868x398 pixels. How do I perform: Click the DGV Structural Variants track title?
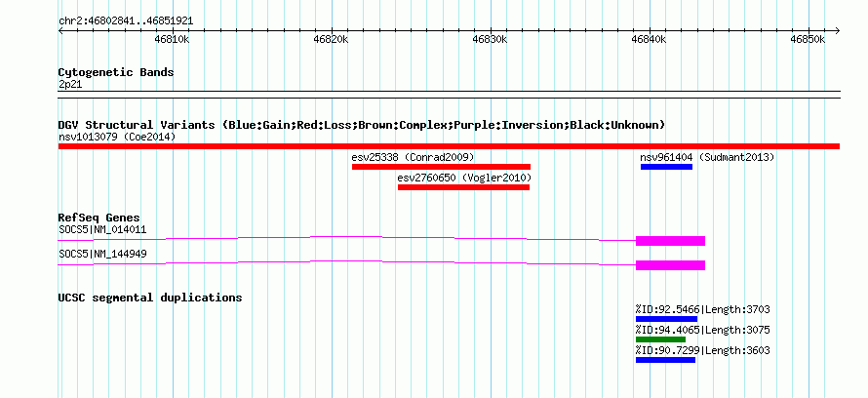pyautogui.click(x=362, y=125)
